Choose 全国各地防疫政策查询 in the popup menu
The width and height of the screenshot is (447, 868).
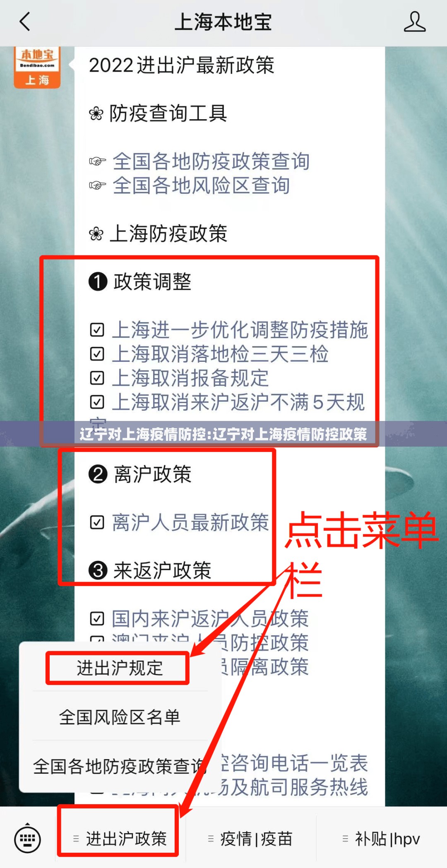(x=120, y=766)
